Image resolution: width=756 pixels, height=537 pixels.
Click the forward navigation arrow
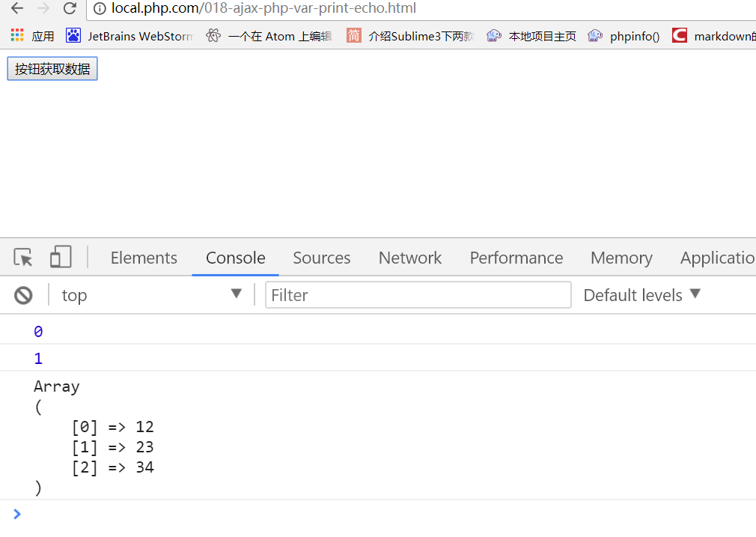(x=43, y=8)
